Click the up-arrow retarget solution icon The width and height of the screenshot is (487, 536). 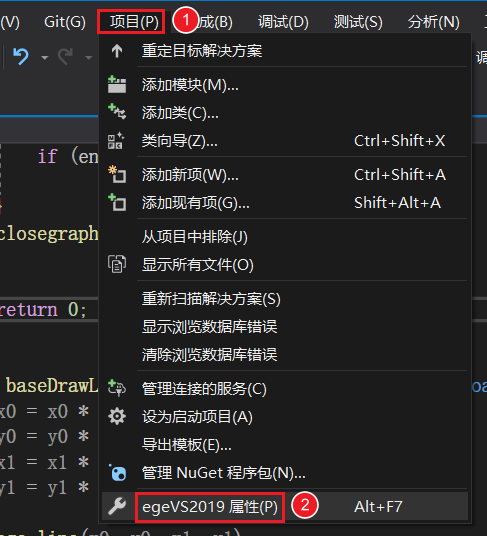tap(117, 51)
